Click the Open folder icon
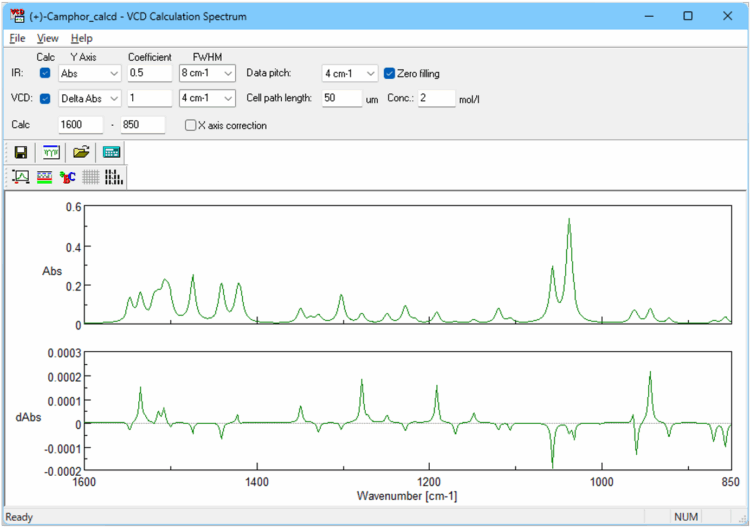 pyautogui.click(x=82, y=152)
